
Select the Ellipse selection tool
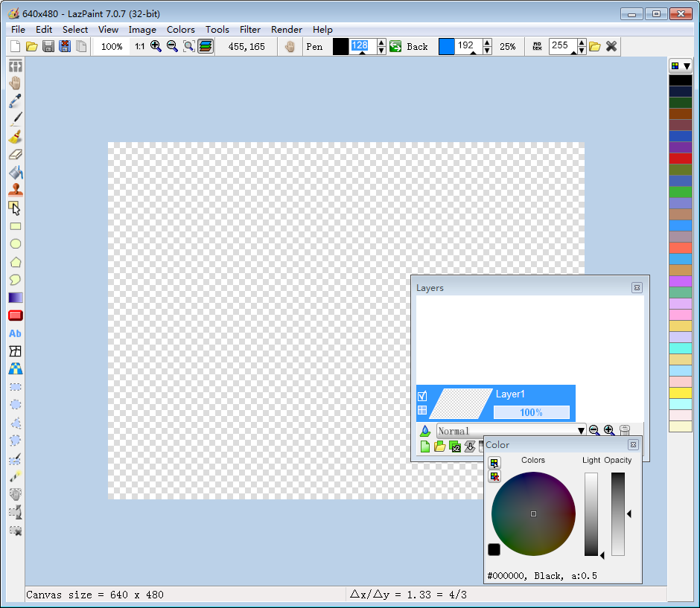coord(15,405)
